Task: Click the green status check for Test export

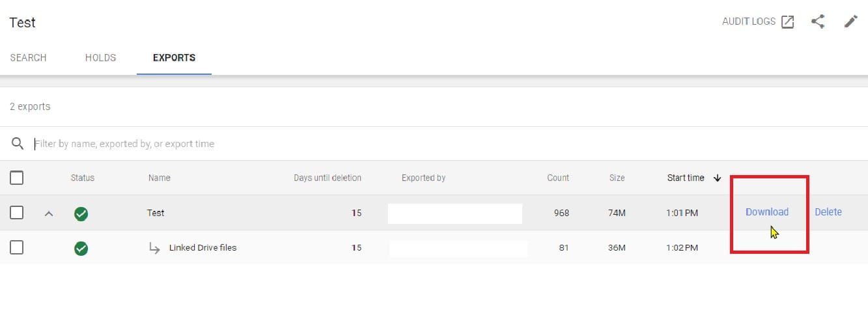Action: coord(81,213)
